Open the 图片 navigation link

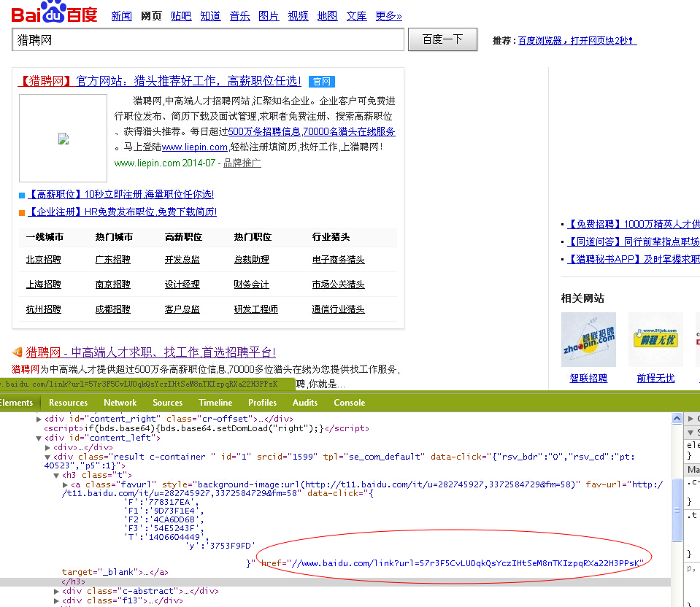tap(269, 16)
